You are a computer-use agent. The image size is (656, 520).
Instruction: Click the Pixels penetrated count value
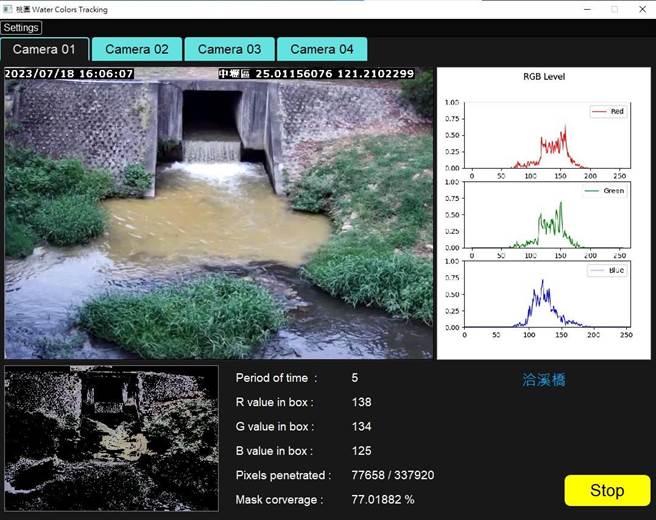393,475
